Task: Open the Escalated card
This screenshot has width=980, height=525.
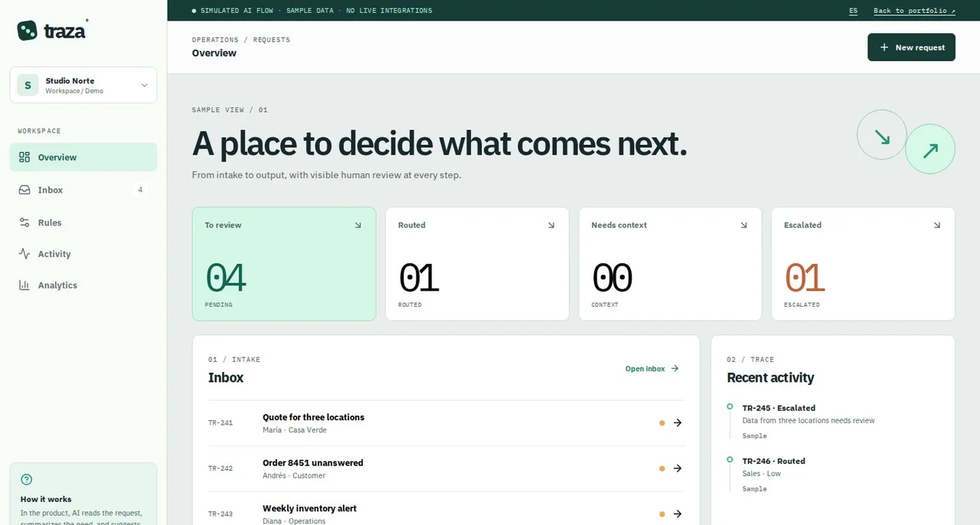Action: (x=863, y=264)
